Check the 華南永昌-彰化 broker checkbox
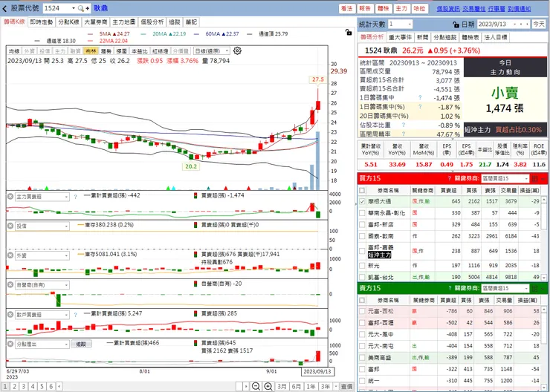Viewport: 550px width, 392px height. click(x=362, y=212)
